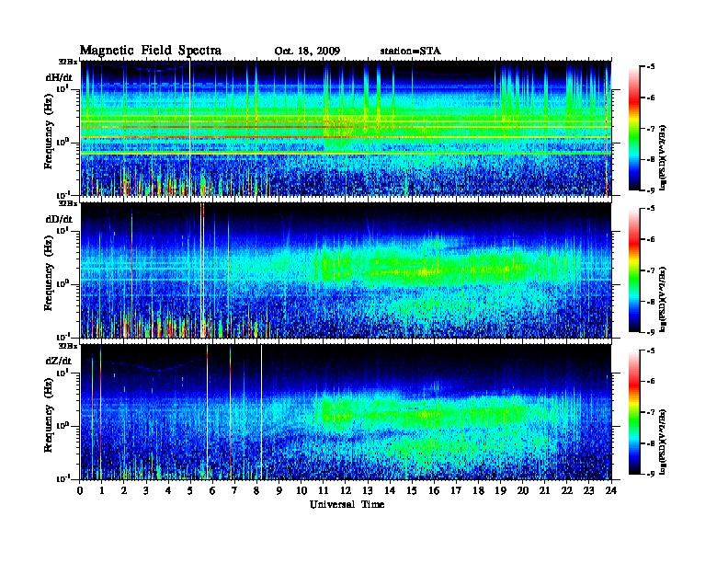Click hour tick label "21" on time axis
728x563 pixels.
(544, 490)
